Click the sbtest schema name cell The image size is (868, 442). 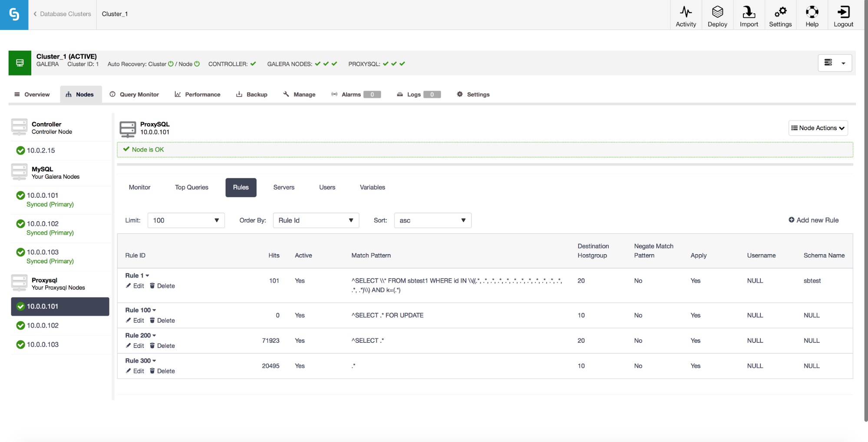(812, 281)
